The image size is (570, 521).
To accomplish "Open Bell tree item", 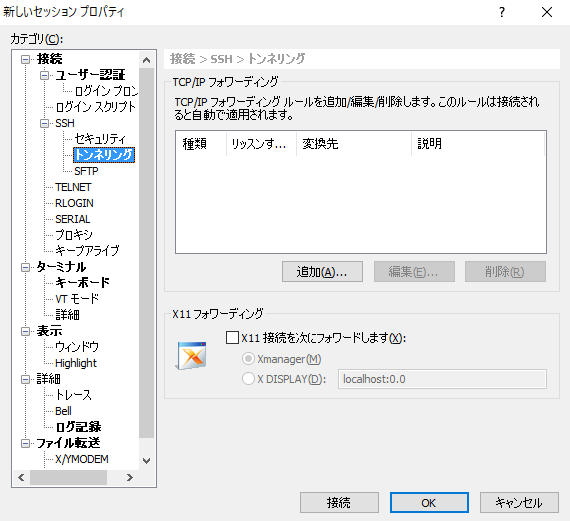I will coord(63,411).
